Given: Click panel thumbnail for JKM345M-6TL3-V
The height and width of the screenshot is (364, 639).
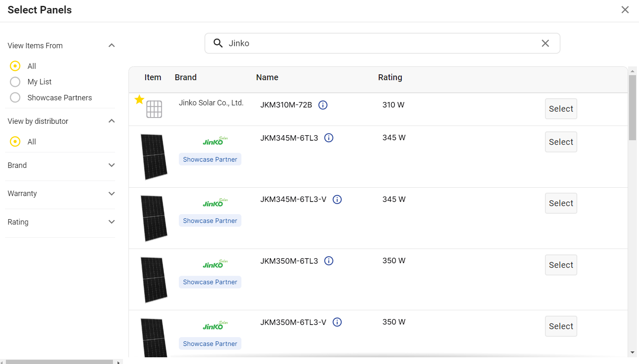Looking at the screenshot, I should pyautogui.click(x=154, y=218).
